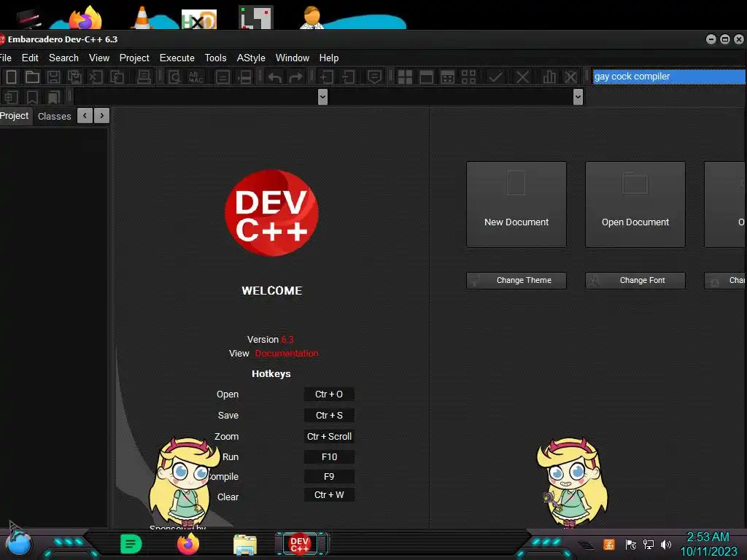Click the Redo arrow icon

click(x=296, y=77)
